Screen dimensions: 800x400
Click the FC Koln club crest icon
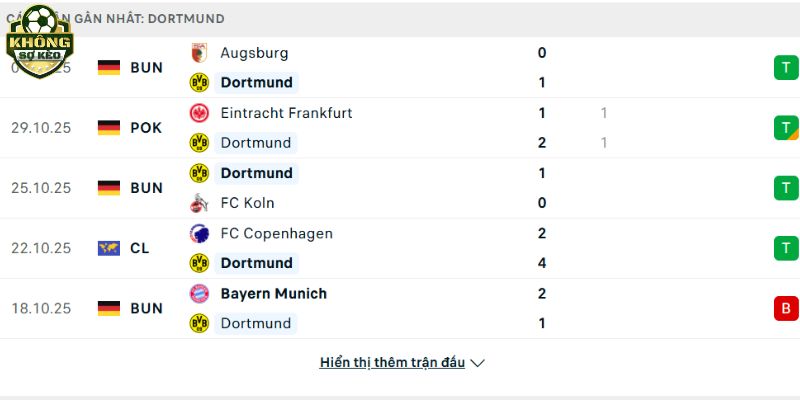pyautogui.click(x=198, y=203)
